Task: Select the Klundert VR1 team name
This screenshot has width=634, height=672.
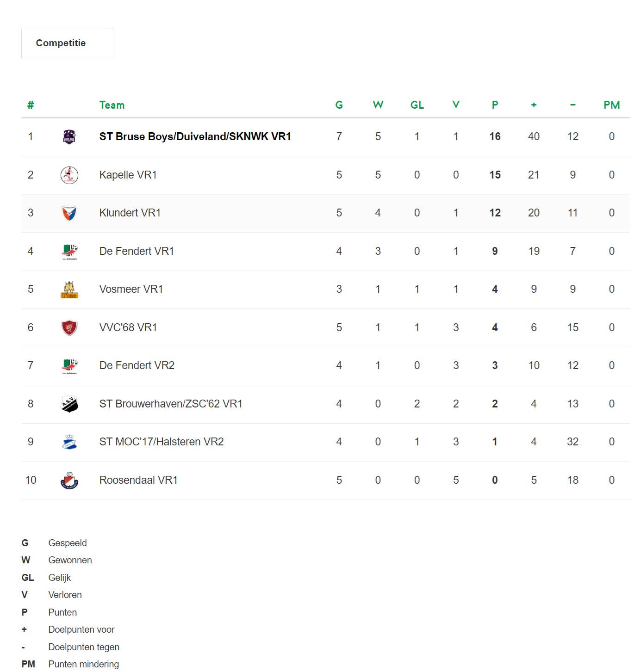Action: pos(130,213)
